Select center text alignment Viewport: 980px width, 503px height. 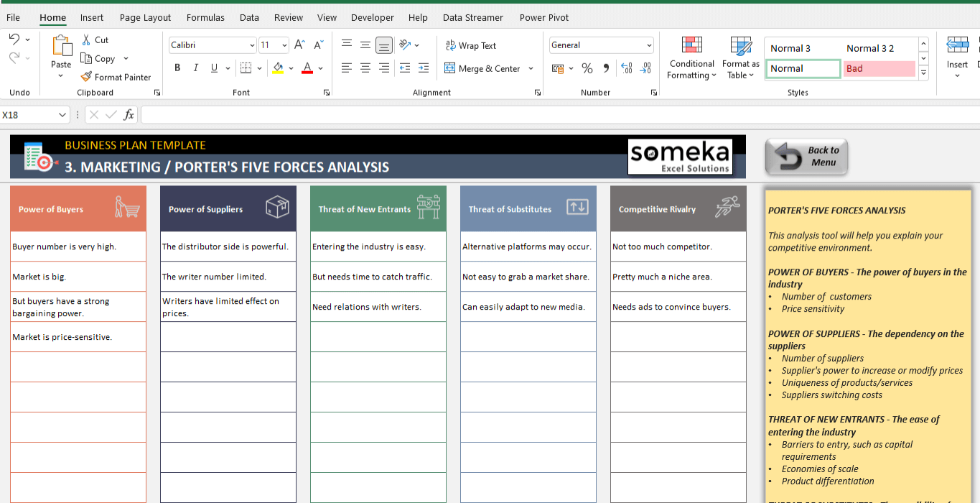point(365,68)
